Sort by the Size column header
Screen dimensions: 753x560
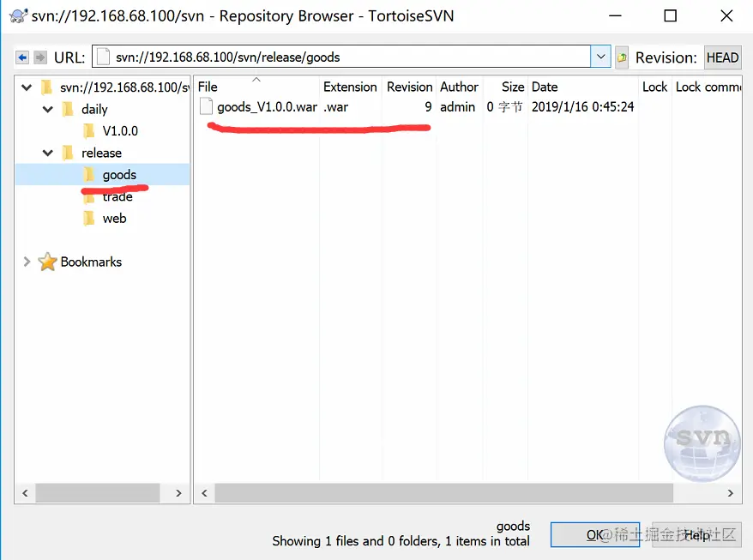point(506,87)
